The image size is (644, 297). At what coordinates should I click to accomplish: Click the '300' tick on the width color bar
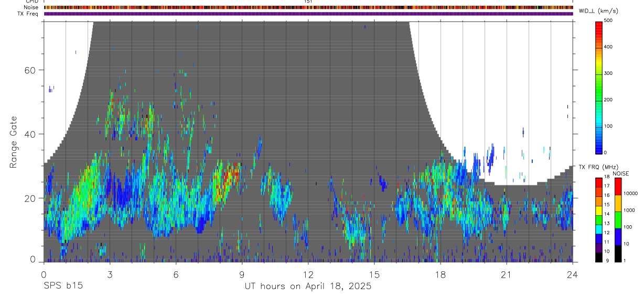(x=609, y=73)
